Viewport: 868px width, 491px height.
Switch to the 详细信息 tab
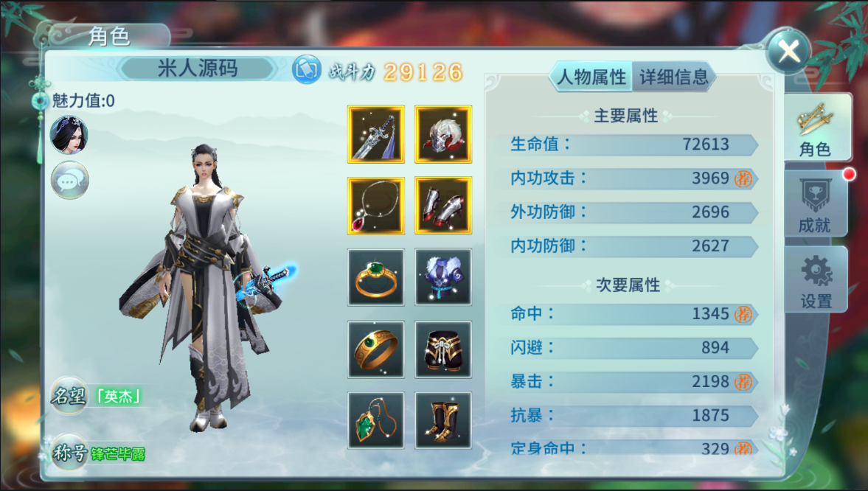[x=674, y=77]
